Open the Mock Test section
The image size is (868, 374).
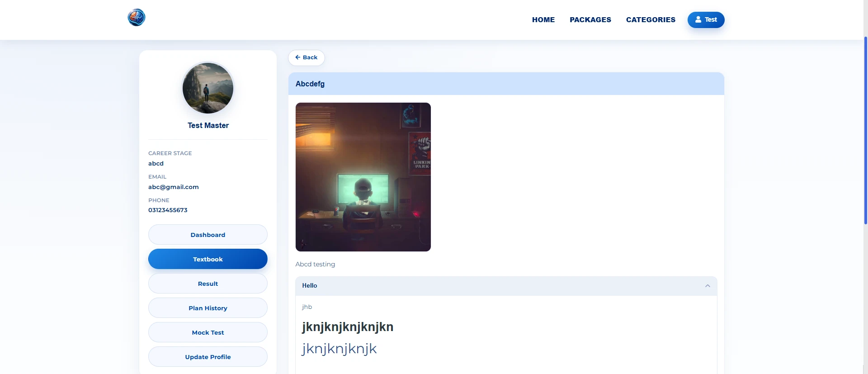[208, 332]
